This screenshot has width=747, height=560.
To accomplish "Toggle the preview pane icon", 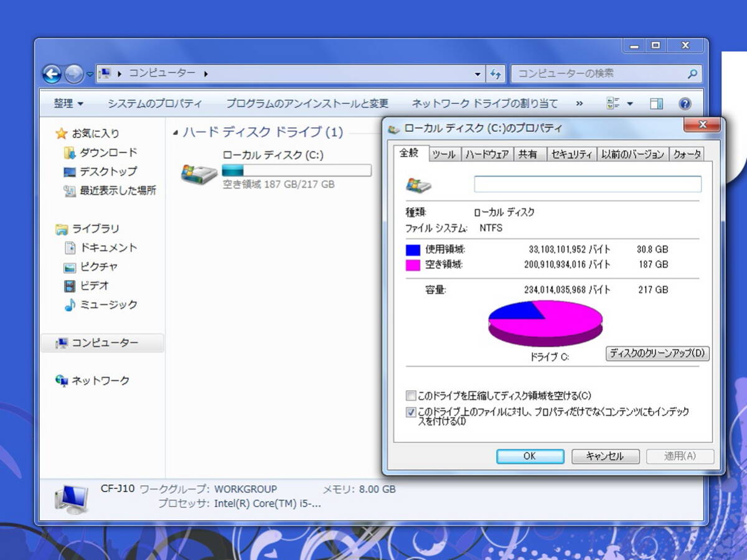I will pos(656,103).
